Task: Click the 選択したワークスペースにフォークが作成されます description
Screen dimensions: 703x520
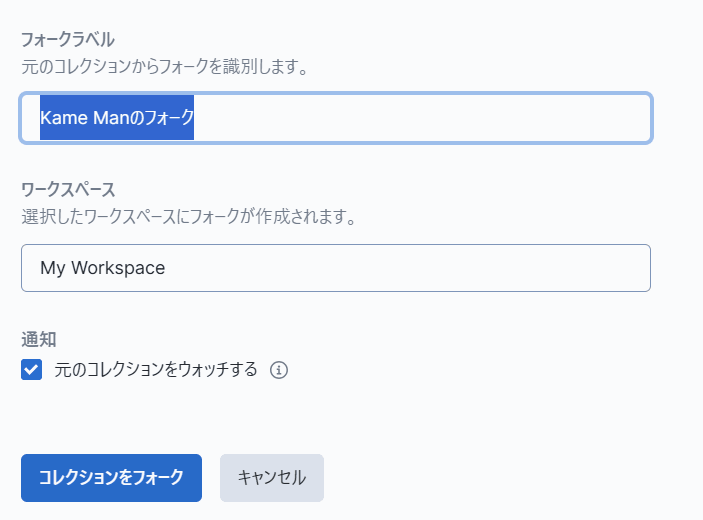Action: point(189,217)
